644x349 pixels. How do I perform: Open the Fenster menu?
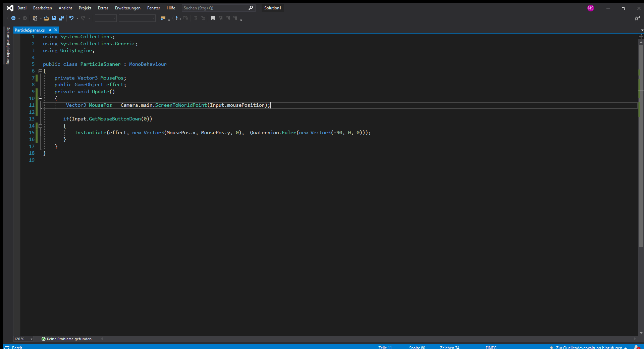coord(154,8)
